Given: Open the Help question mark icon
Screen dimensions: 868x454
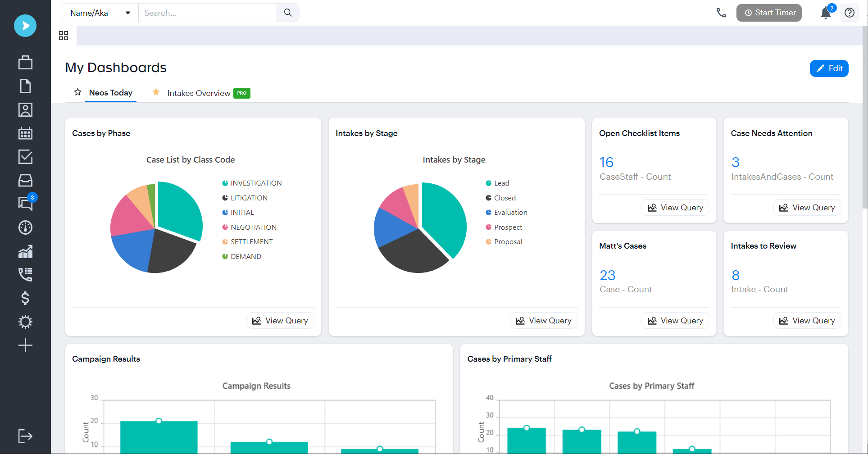Looking at the screenshot, I should coord(850,13).
